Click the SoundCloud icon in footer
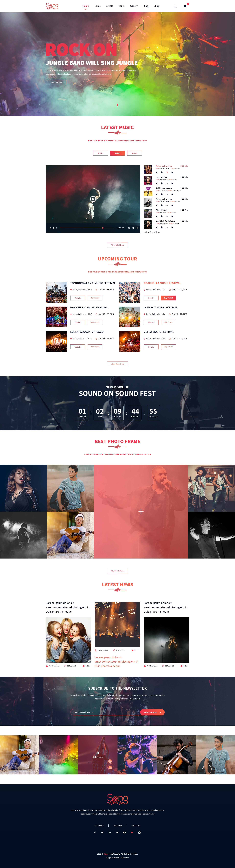 (x=117, y=832)
